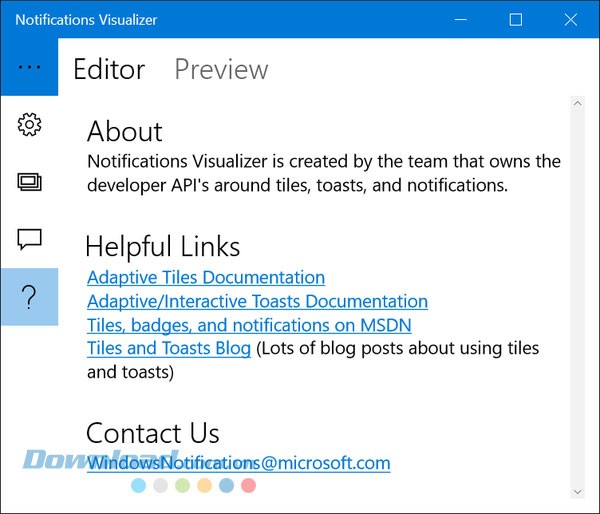
Task: Open Adaptive Tiles Documentation link
Action: (206, 278)
